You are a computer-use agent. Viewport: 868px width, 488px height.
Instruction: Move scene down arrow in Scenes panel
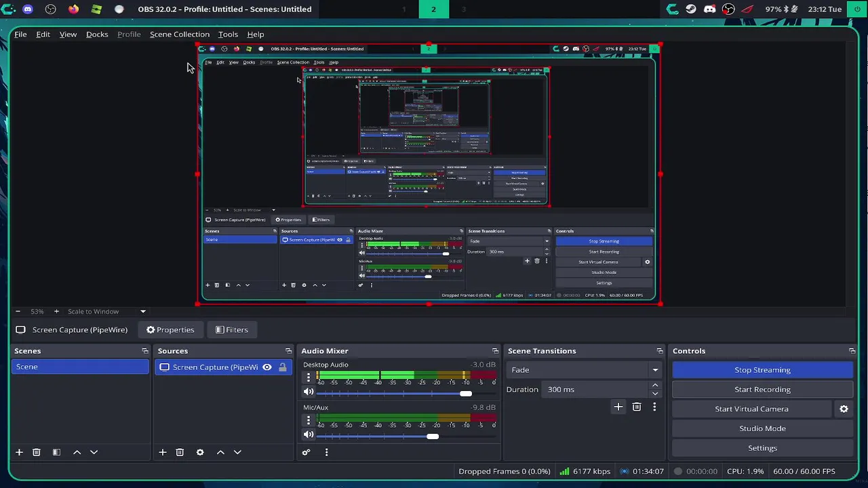[x=94, y=452]
